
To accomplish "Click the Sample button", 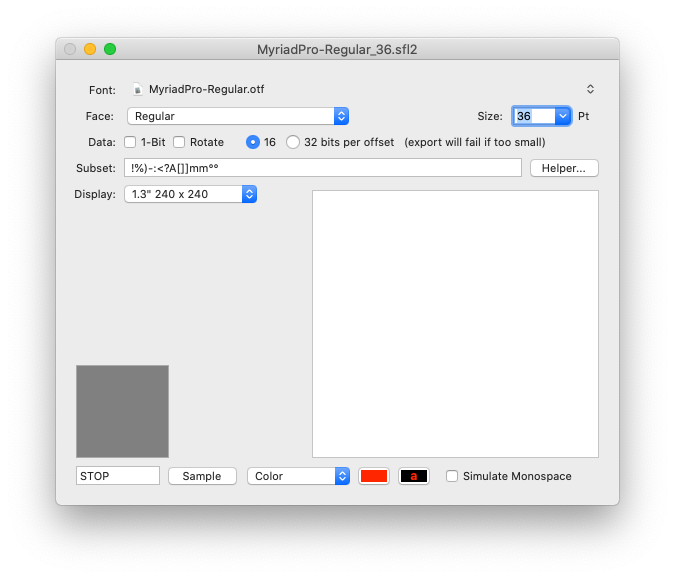I will click(x=202, y=476).
